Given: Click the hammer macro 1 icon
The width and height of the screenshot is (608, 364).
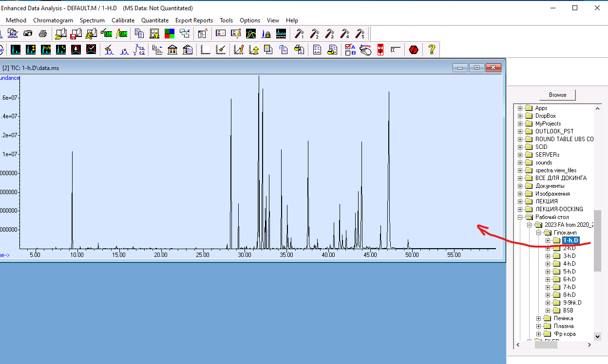Looking at the screenshot, I should tap(299, 34).
